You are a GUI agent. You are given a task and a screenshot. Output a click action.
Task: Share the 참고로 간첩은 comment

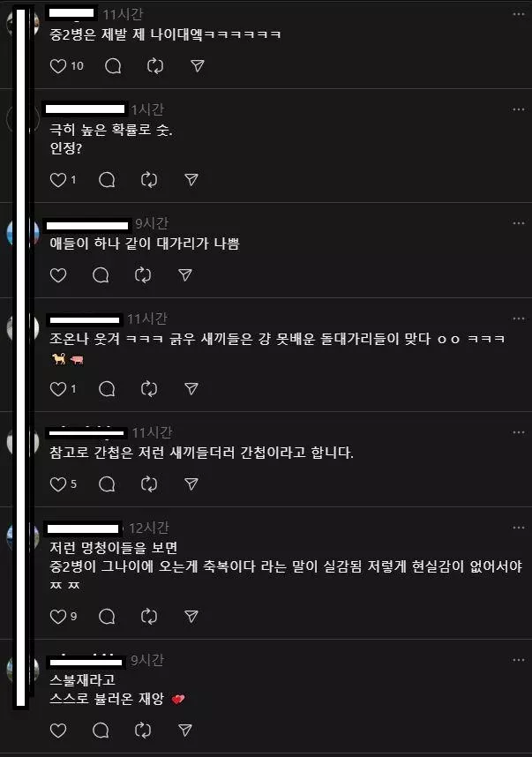[x=191, y=483]
